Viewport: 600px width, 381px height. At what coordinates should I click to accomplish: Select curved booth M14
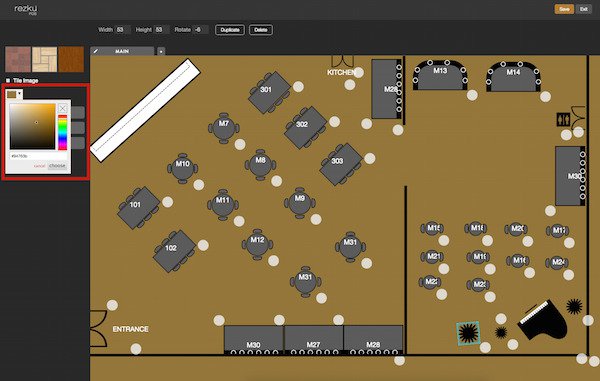tap(513, 77)
